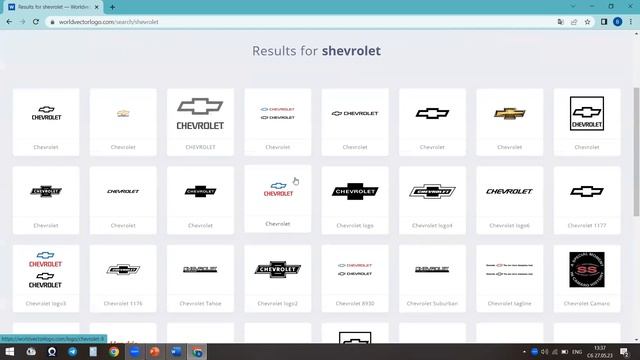Click the scrollbar down arrow
640x360 pixels.
636,340
